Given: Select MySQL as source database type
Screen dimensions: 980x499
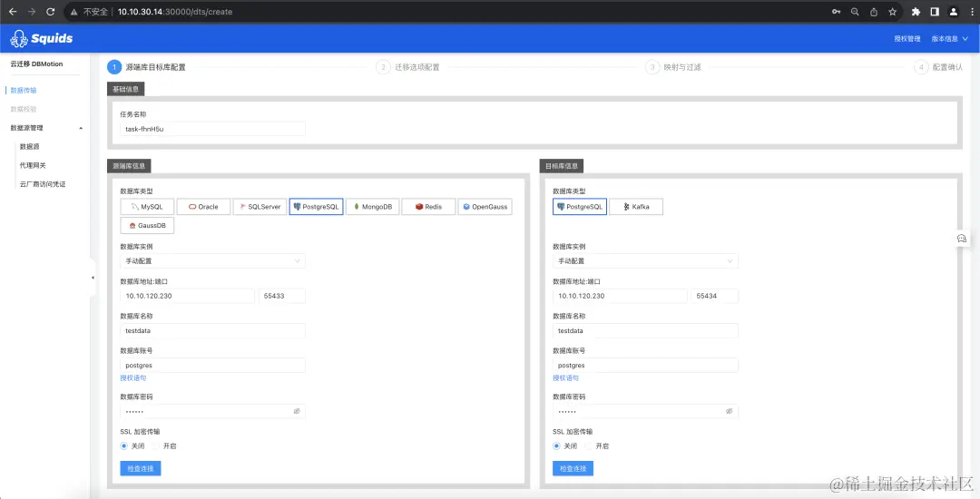Looking at the screenshot, I should click(147, 207).
